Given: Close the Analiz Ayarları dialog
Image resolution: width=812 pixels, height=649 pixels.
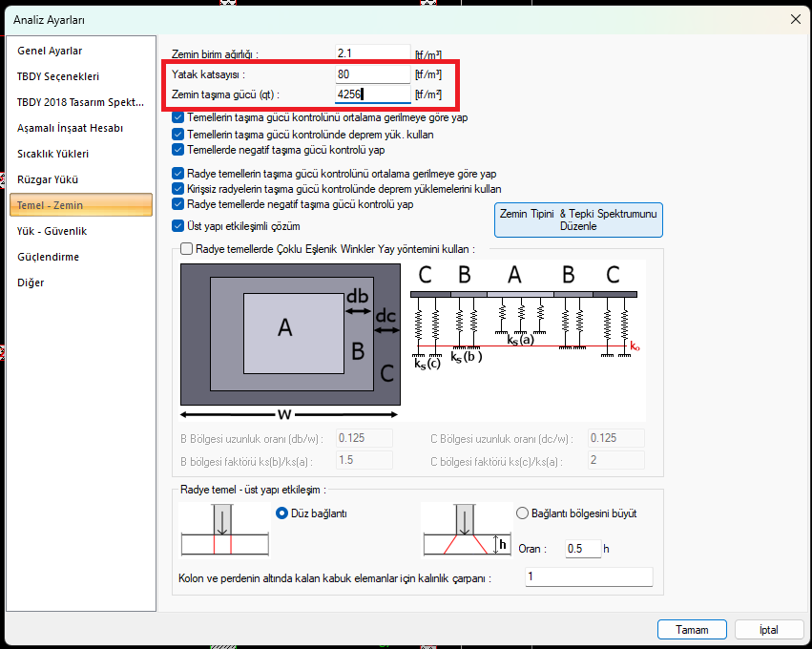Looking at the screenshot, I should click(x=796, y=20).
